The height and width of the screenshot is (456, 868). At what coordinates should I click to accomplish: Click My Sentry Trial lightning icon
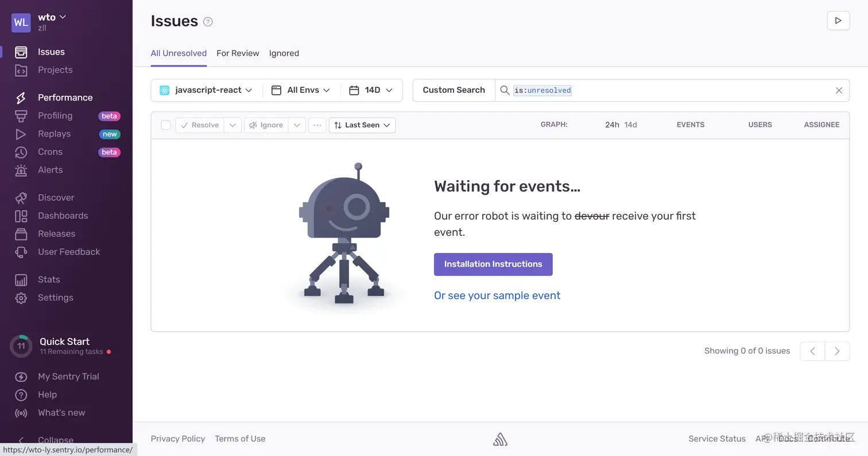pyautogui.click(x=21, y=377)
